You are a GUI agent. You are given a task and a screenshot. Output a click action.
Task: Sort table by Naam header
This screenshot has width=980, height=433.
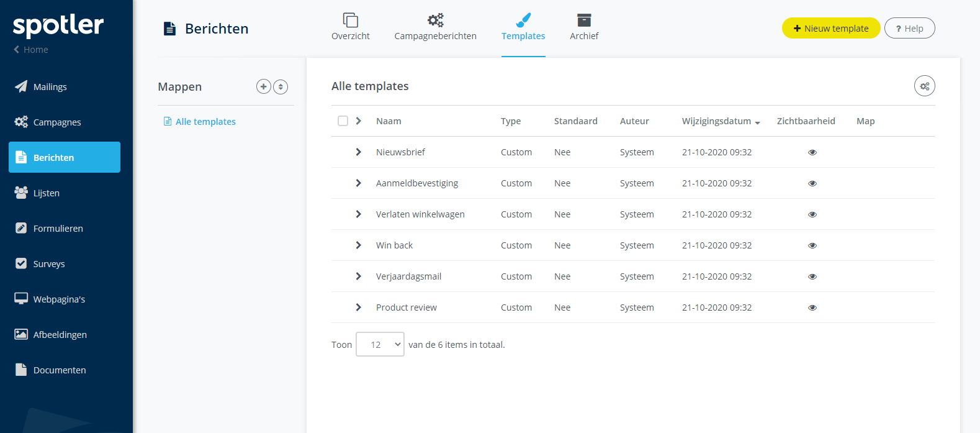pyautogui.click(x=389, y=121)
